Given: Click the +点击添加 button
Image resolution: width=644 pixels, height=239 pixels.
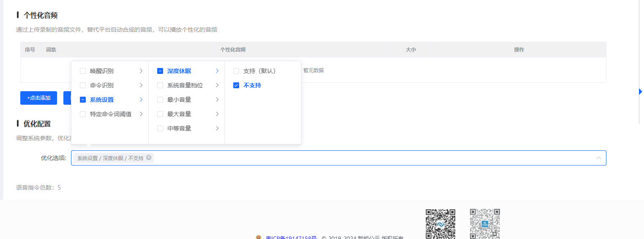Looking at the screenshot, I should 38,98.
